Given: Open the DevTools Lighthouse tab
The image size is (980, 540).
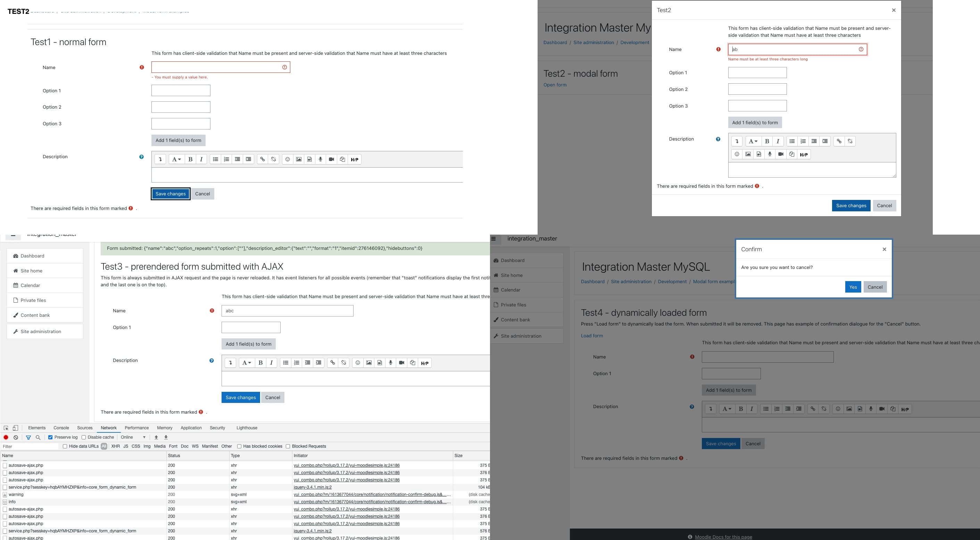Looking at the screenshot, I should (247, 428).
